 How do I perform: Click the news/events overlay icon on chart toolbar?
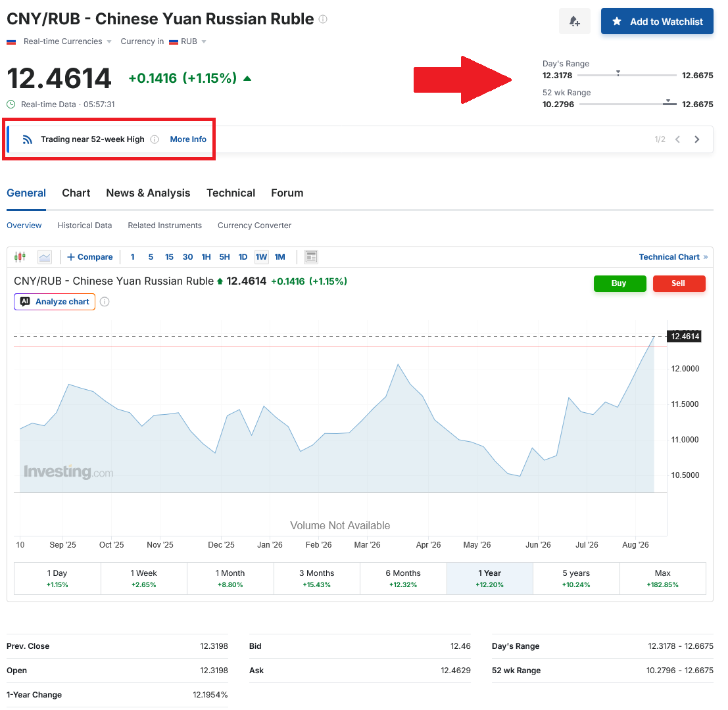click(311, 256)
